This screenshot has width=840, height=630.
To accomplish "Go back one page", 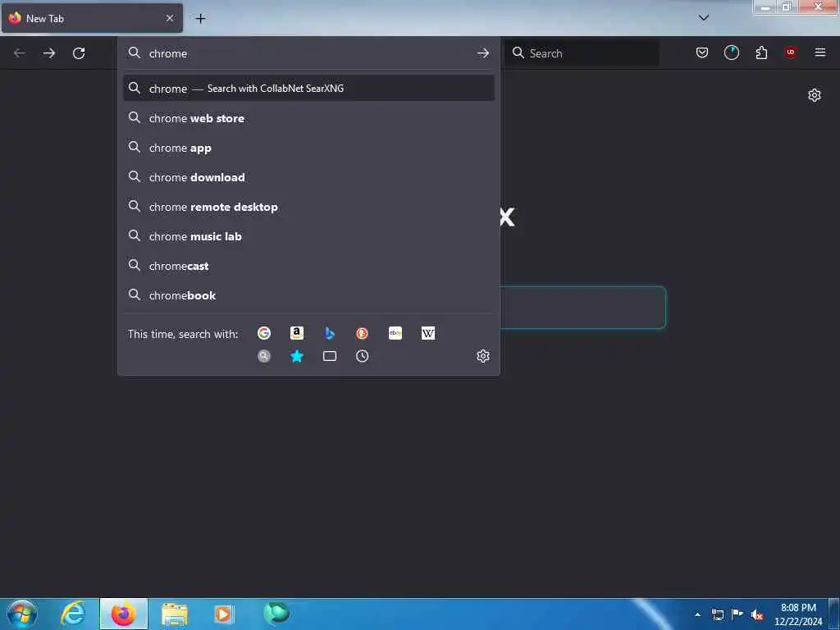I will pos(20,53).
